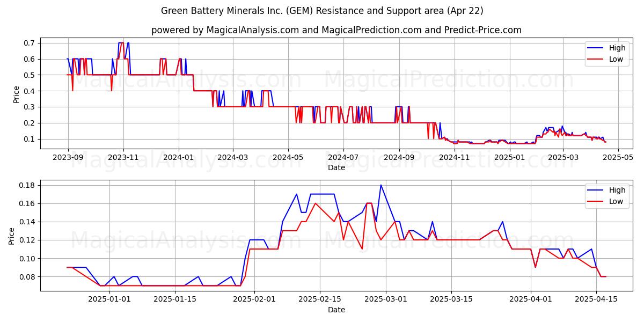The image size is (644, 322).
Task: Click the '2023-09' top chart axis label
Action: click(68, 158)
